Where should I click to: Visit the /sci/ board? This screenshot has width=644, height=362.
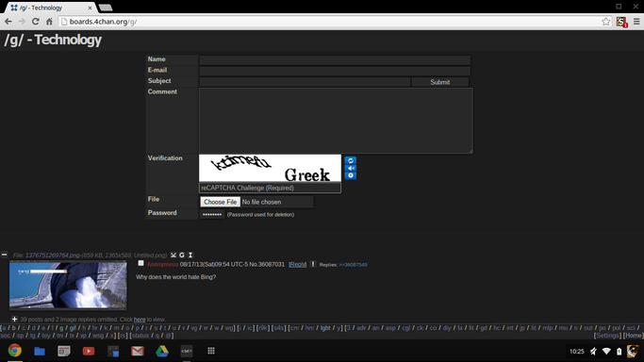(631, 327)
